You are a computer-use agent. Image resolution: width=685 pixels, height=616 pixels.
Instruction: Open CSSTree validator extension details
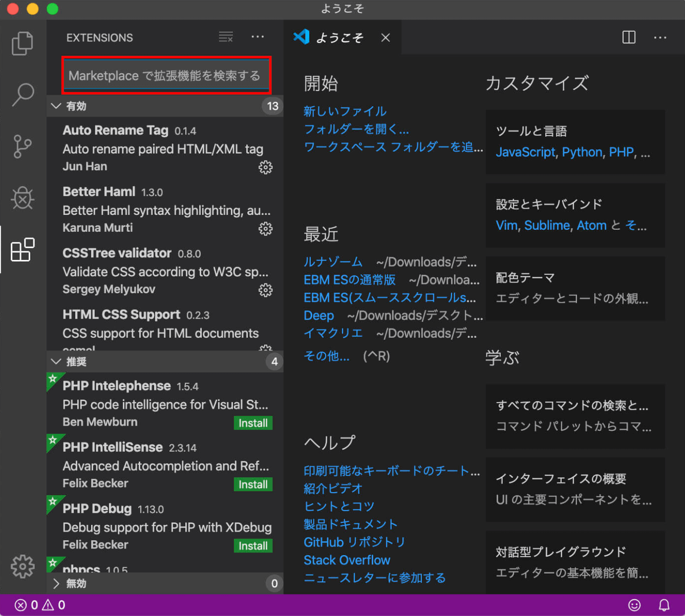(165, 271)
